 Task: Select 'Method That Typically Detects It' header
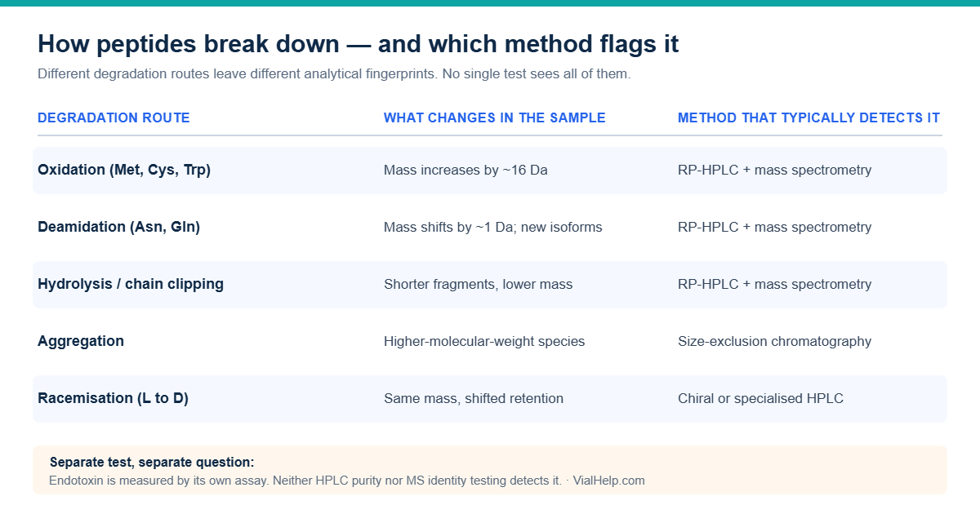pyautogui.click(x=808, y=117)
